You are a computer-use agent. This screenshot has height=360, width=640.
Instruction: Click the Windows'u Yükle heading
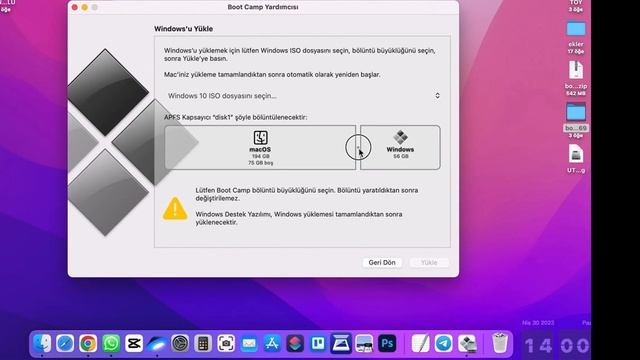[183, 29]
